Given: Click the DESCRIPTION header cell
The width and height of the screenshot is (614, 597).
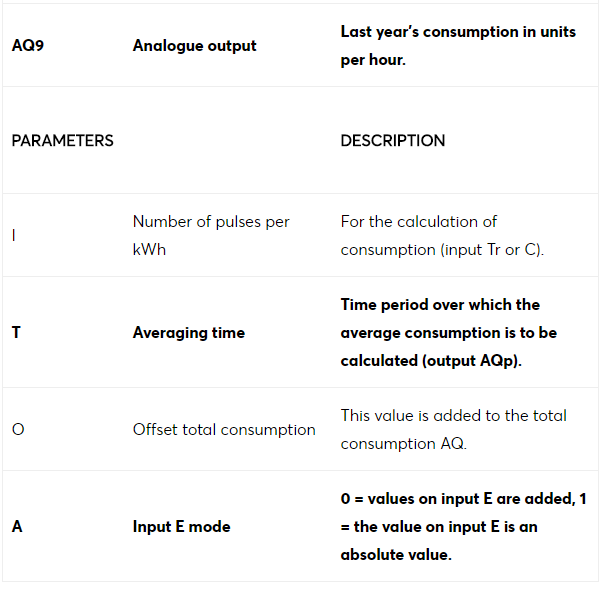Looking at the screenshot, I should [x=393, y=141].
